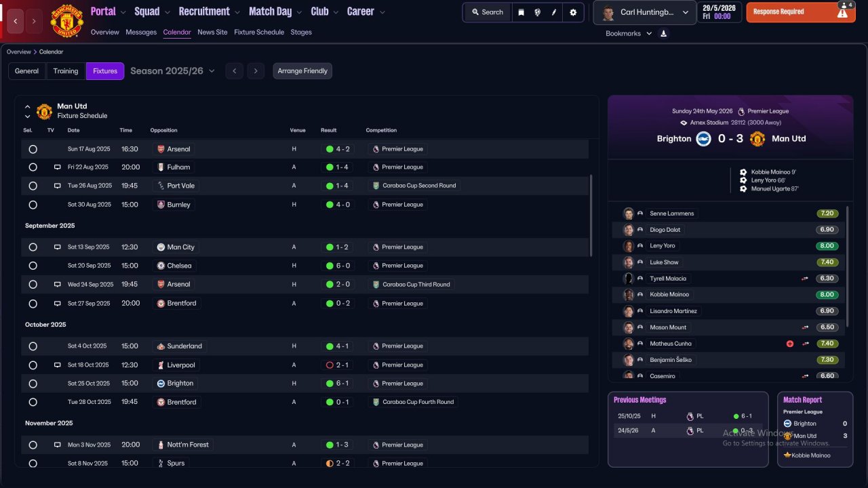Click the player ratings list scrollbar
This screenshot has height=488, width=868.
[848, 266]
